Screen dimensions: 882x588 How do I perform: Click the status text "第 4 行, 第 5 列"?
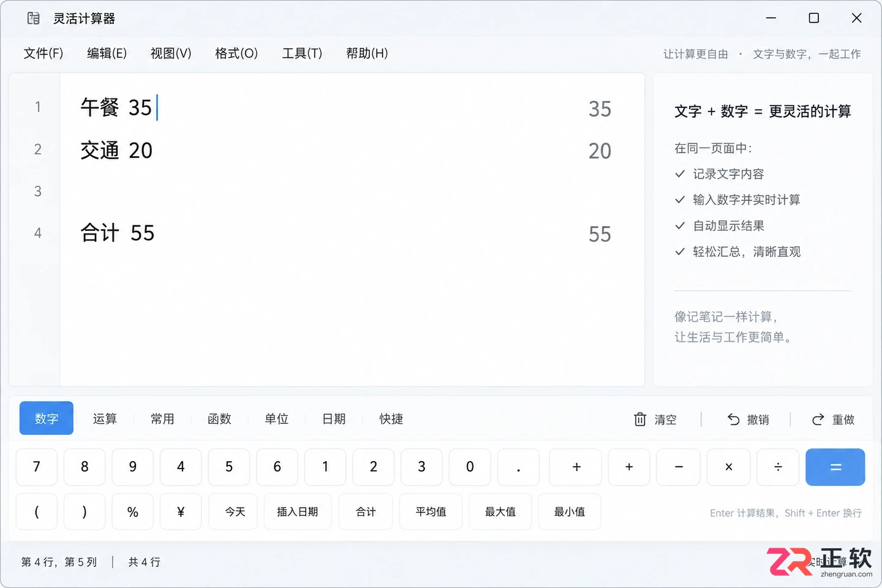59,562
